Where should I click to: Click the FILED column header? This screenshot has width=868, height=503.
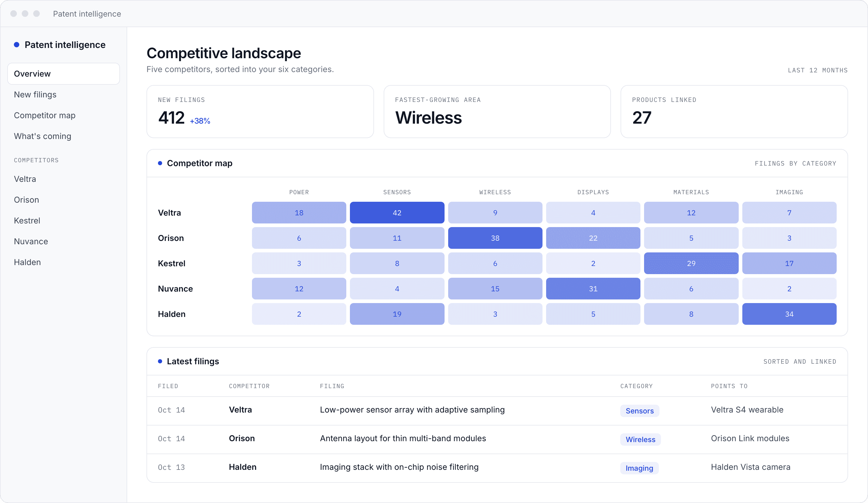click(168, 386)
